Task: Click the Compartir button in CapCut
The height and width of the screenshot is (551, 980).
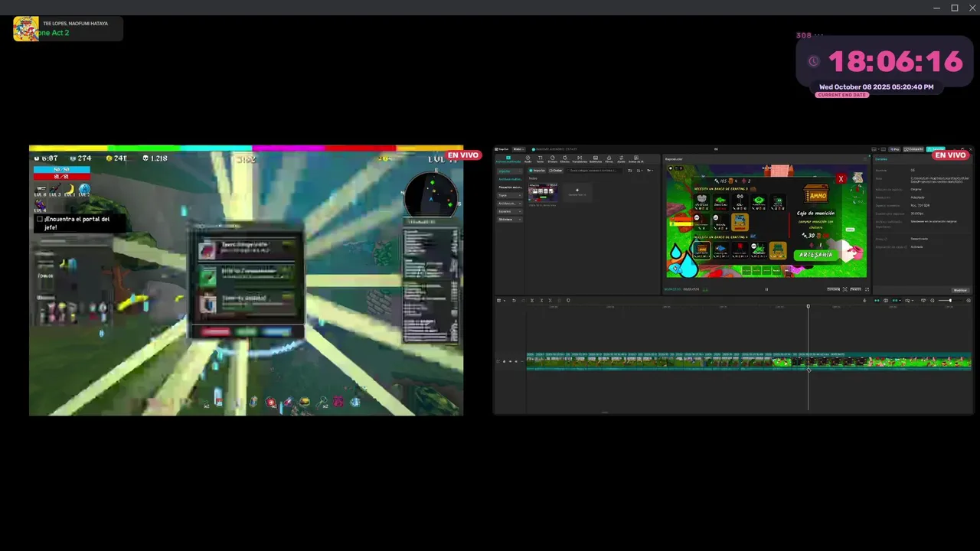Action: 913,149
